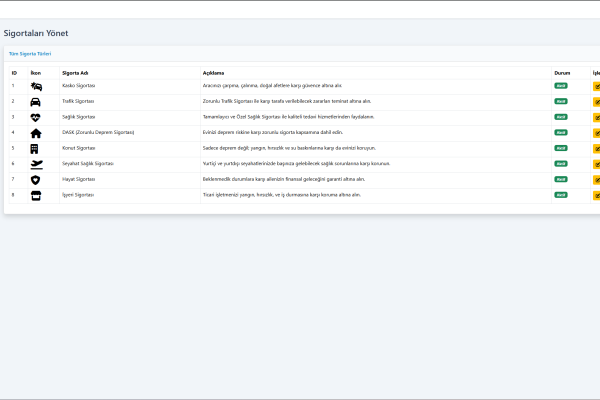Image resolution: width=600 pixels, height=400 pixels.
Task: Click the DASK house icon
Action: point(36,133)
